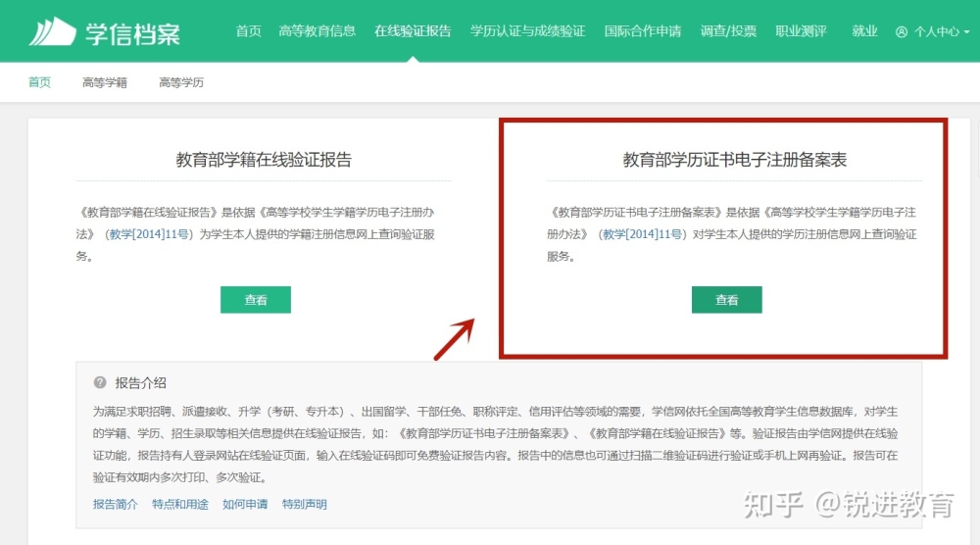Click the 报告介绍 section title

click(x=140, y=383)
